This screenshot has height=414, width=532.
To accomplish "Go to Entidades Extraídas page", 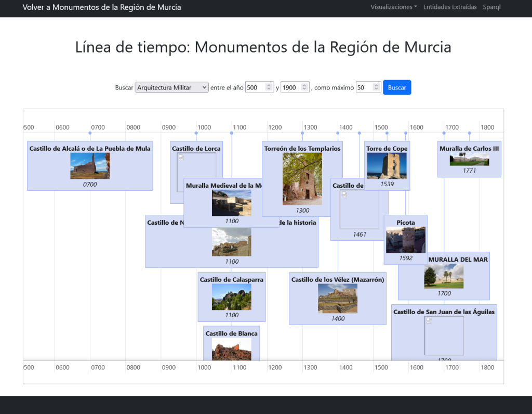I will (x=449, y=7).
